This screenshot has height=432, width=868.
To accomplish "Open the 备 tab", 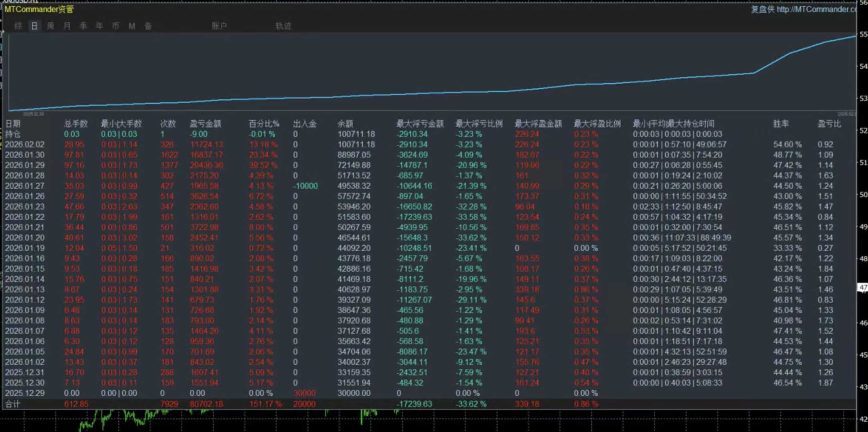I will 148,26.
